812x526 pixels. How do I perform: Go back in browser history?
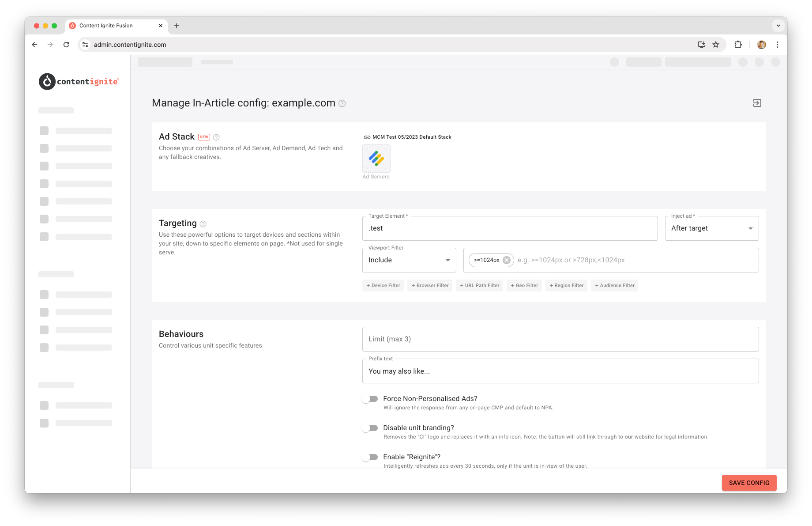[x=35, y=45]
